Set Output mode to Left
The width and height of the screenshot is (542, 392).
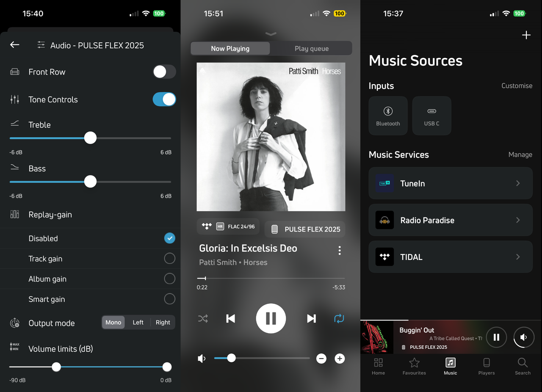pyautogui.click(x=138, y=323)
